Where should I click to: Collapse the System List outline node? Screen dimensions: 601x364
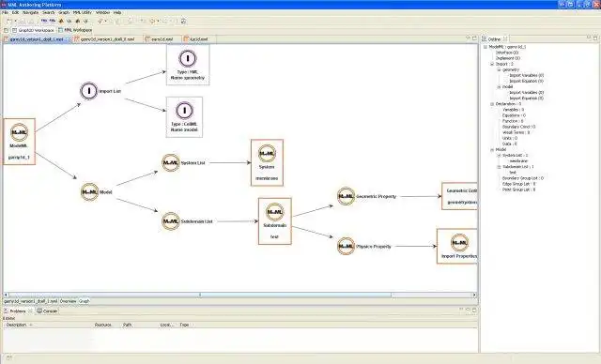(499, 156)
